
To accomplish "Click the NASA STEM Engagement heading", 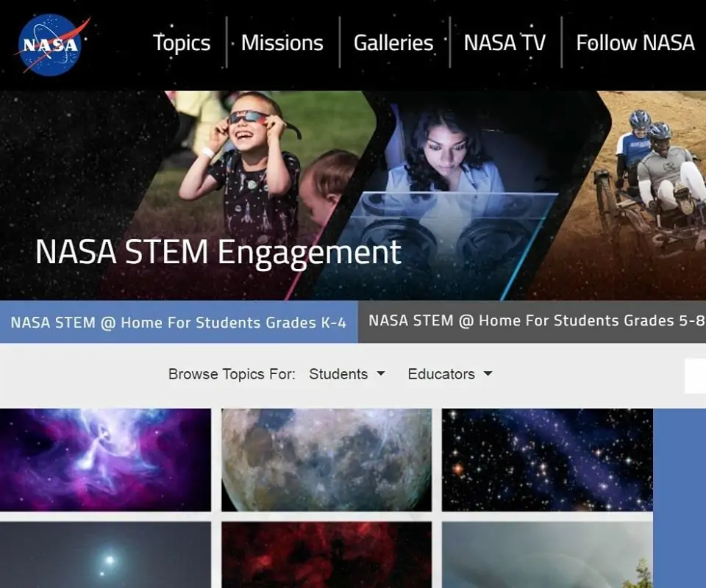I will (218, 253).
